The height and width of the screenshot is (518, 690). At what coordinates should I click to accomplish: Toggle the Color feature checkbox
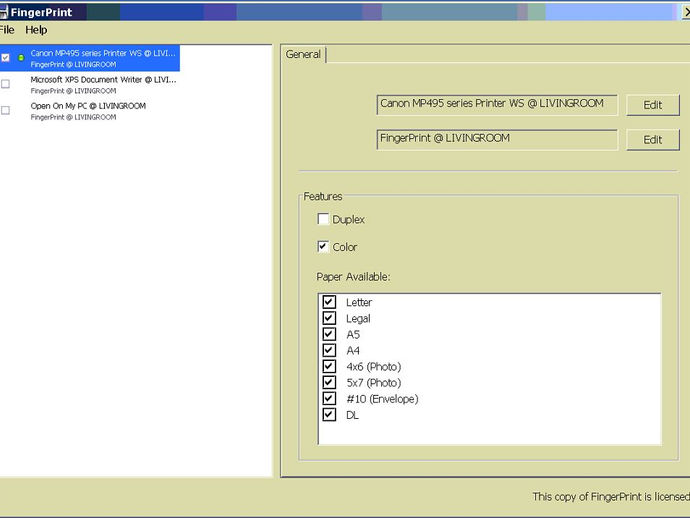point(323,246)
